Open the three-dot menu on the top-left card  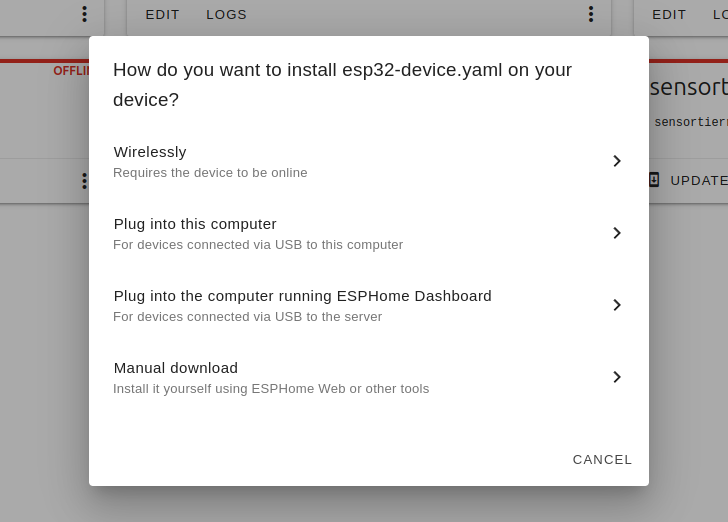84,14
